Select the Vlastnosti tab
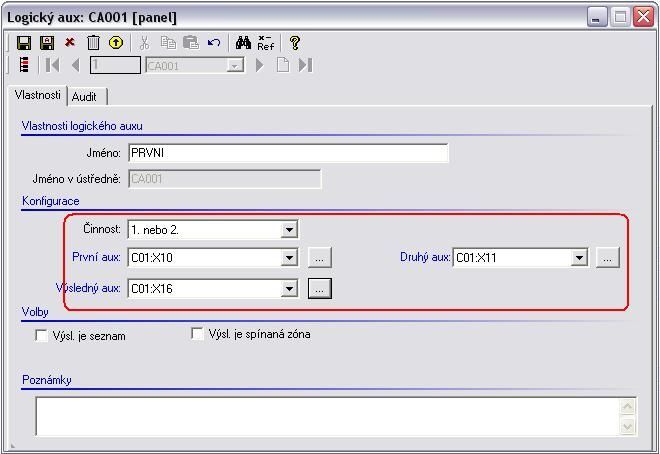Image resolution: width=660 pixels, height=454 pixels. click(x=38, y=95)
